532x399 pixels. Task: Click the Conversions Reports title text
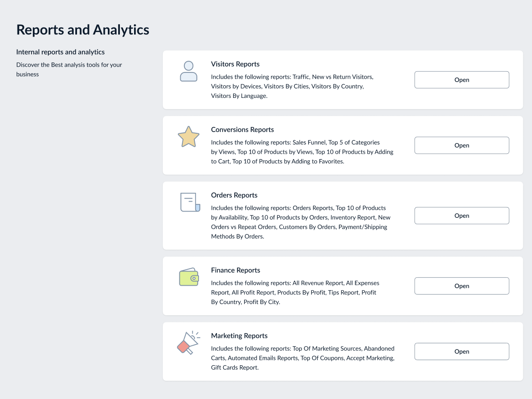pyautogui.click(x=242, y=130)
